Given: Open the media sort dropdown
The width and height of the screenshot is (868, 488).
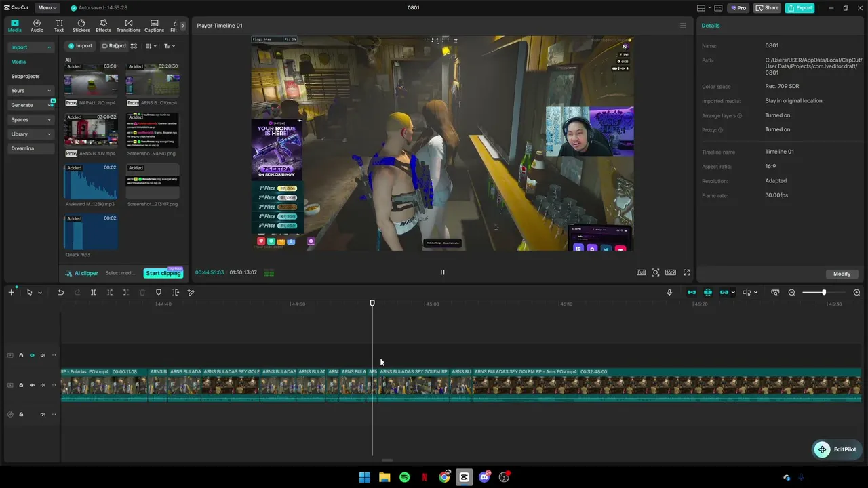Looking at the screenshot, I should tap(151, 46).
